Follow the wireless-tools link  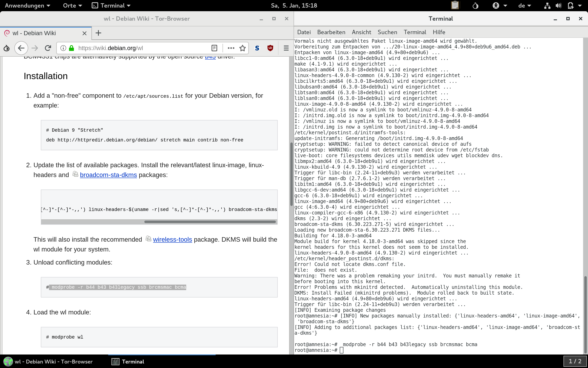pyautogui.click(x=173, y=239)
